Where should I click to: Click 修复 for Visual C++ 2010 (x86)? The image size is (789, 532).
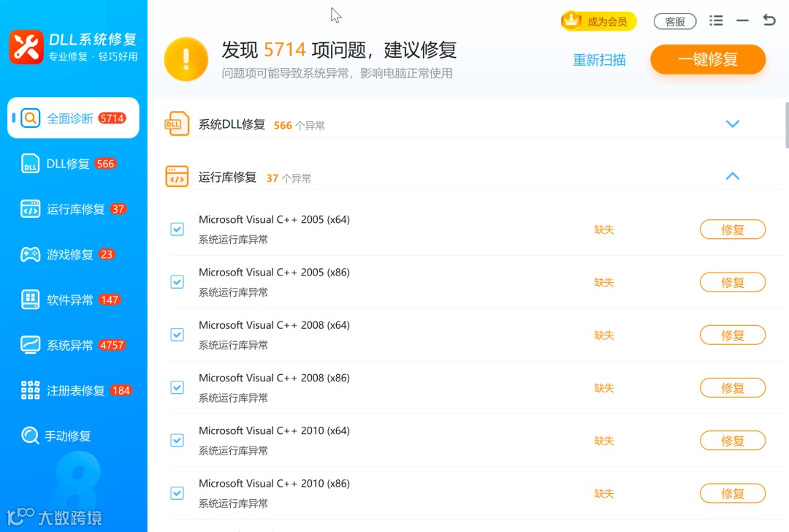pos(733,494)
